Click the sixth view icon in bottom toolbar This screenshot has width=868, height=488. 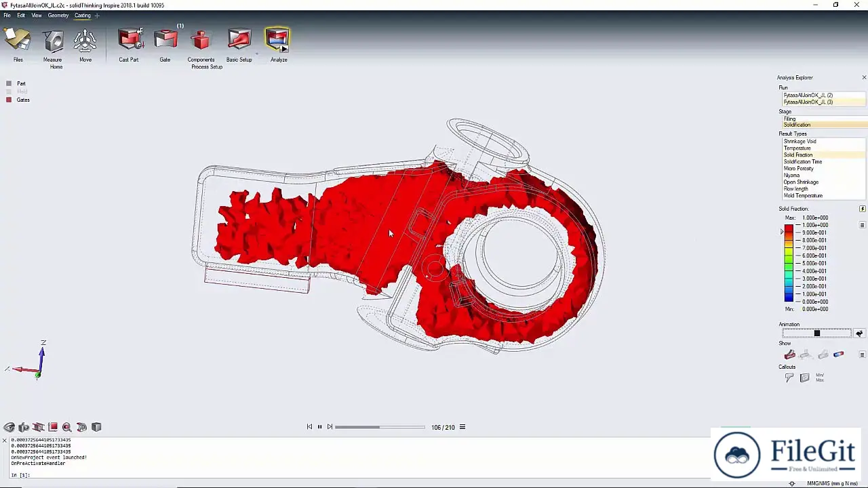[x=81, y=427]
